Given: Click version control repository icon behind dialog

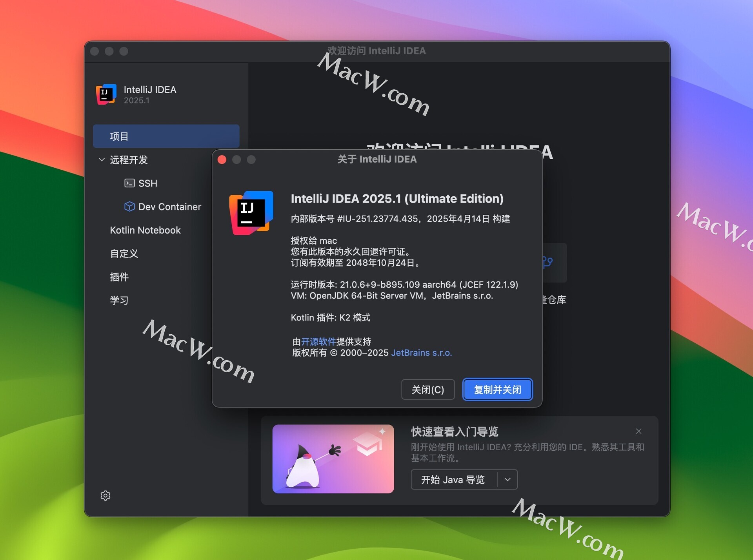Looking at the screenshot, I should 548,262.
